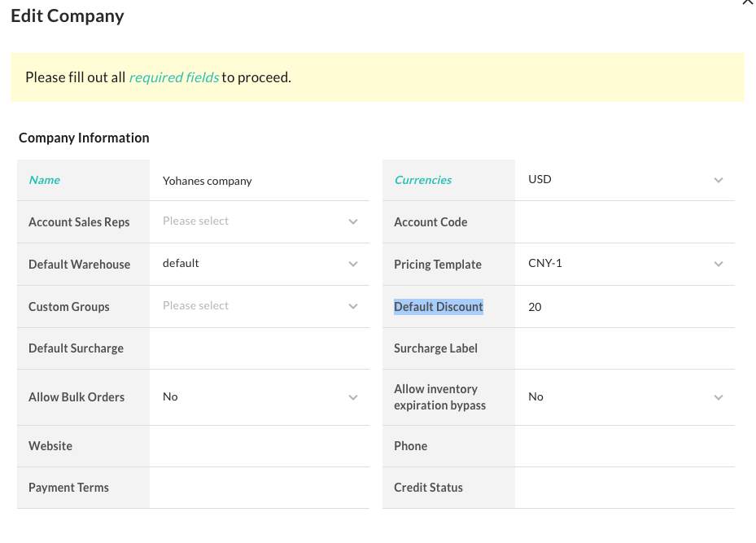This screenshot has height=543, width=756.
Task: Click the Default Surcharge input field
Action: click(x=259, y=348)
